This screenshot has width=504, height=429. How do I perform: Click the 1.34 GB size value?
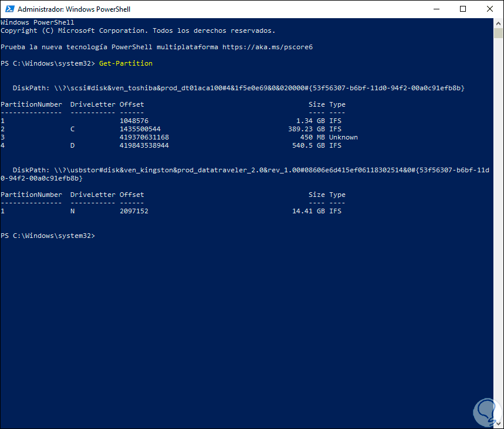pos(310,121)
